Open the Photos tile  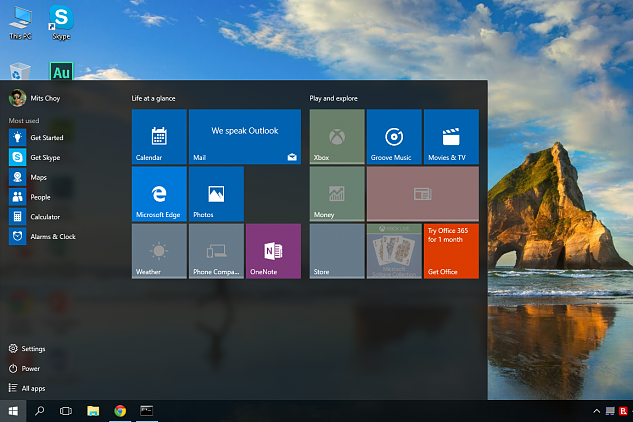[216, 194]
